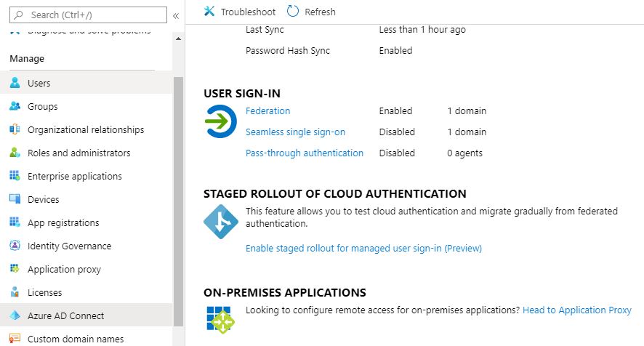Click the Refresh circular arrow icon

coord(293,12)
